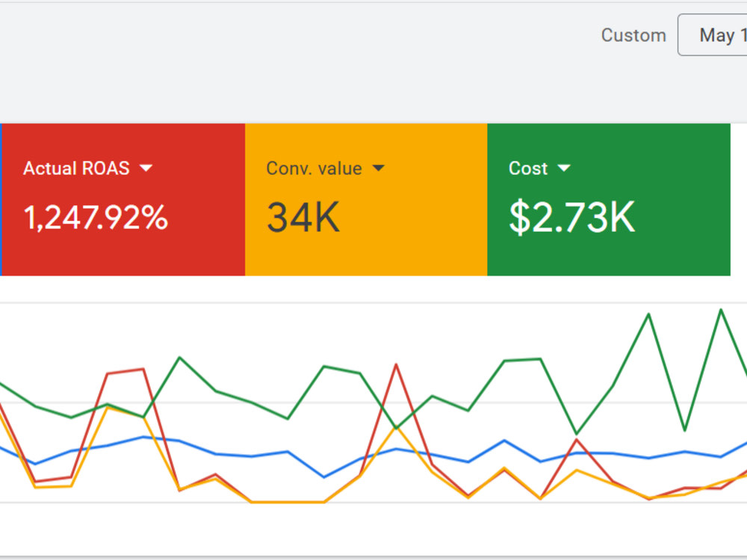747x560 pixels.
Task: Select the green Cost scorecard
Action: (609, 199)
